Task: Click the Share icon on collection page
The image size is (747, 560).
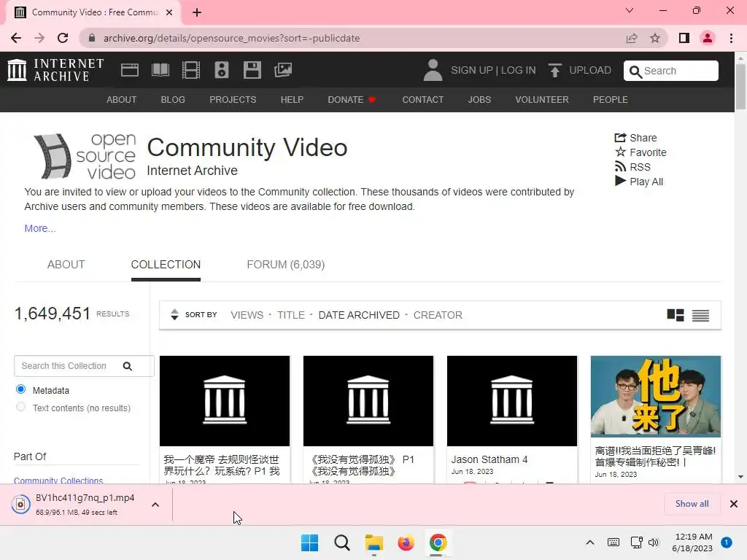Action: pyautogui.click(x=620, y=138)
